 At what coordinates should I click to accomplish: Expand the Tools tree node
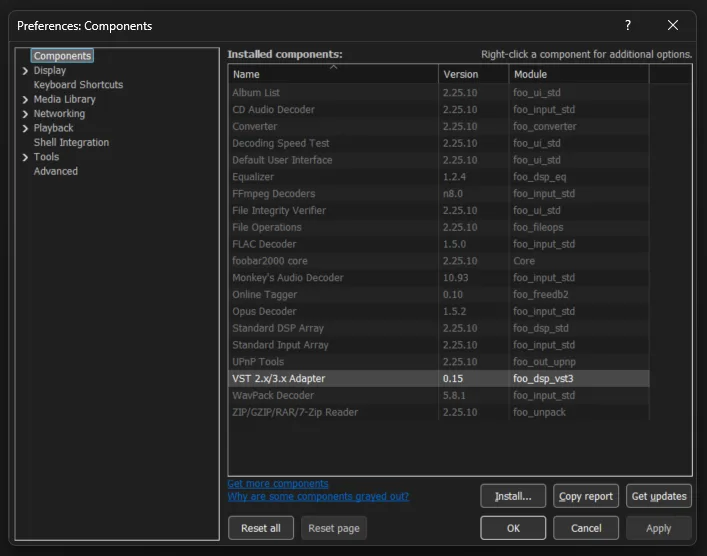(25, 157)
